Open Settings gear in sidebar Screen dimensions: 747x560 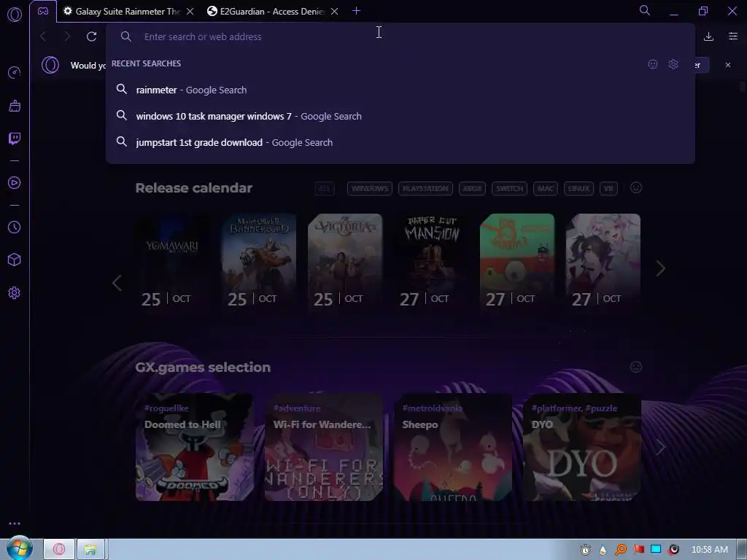tap(15, 293)
